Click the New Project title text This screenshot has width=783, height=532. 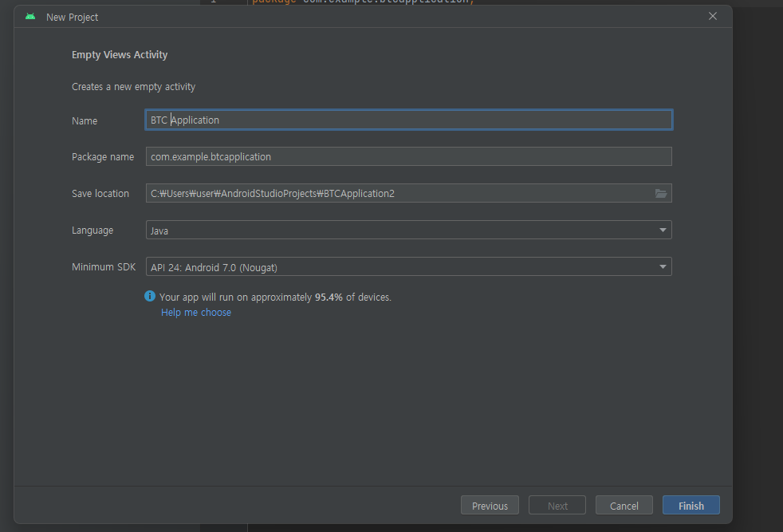coord(72,17)
